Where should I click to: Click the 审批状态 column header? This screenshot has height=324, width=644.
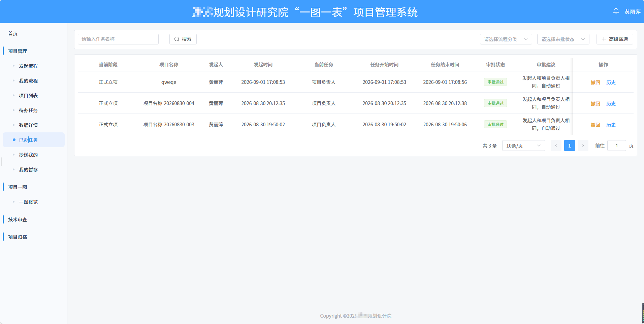click(495, 65)
